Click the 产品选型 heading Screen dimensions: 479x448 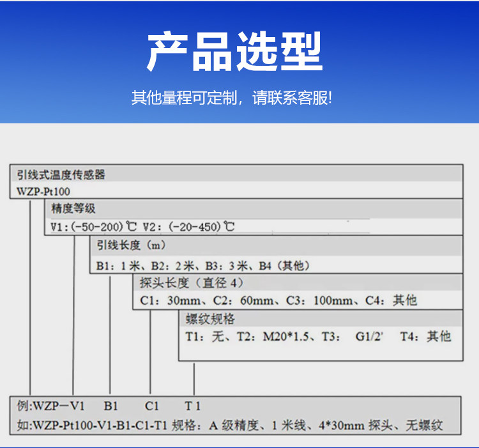coord(234,51)
